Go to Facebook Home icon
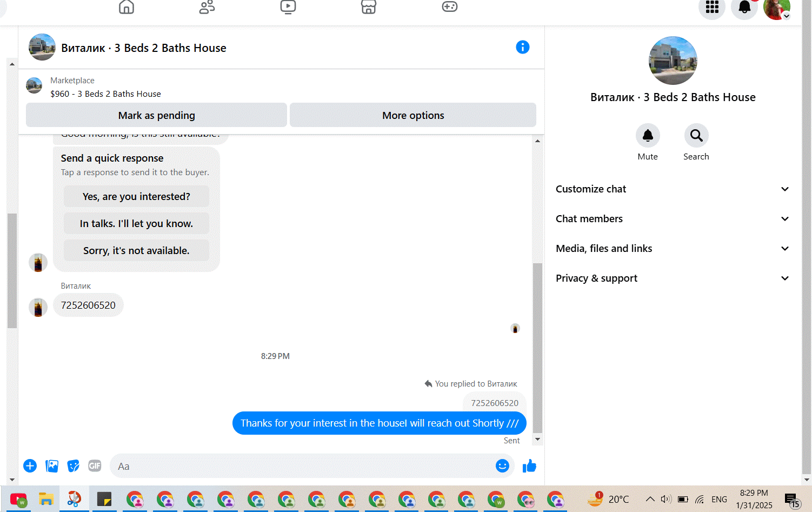The height and width of the screenshot is (512, 812). [x=127, y=6]
